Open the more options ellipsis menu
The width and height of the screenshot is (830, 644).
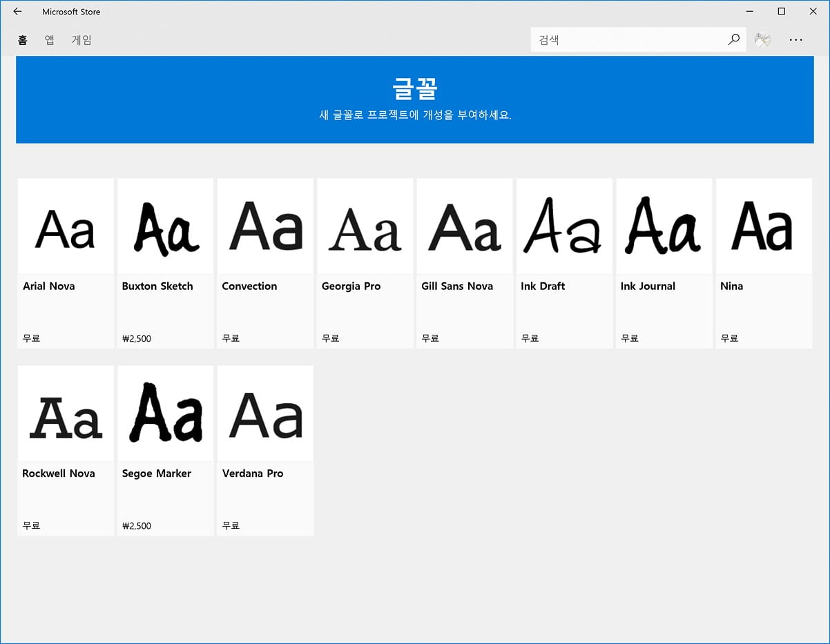click(x=796, y=39)
